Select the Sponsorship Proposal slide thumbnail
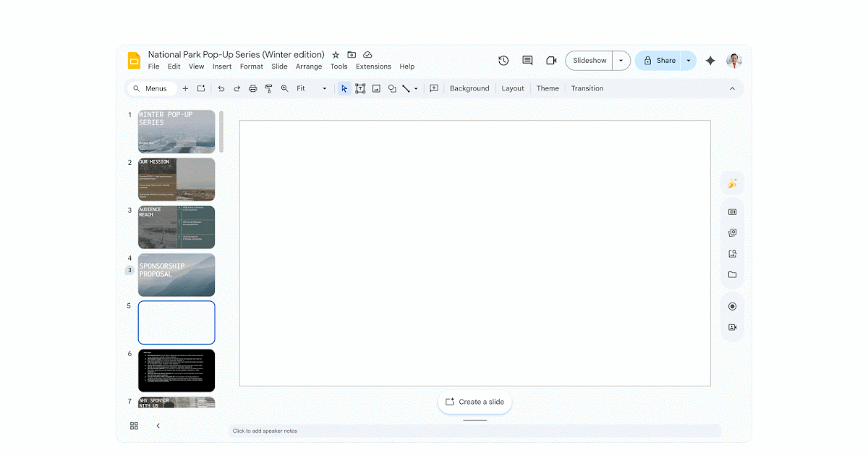 (176, 274)
